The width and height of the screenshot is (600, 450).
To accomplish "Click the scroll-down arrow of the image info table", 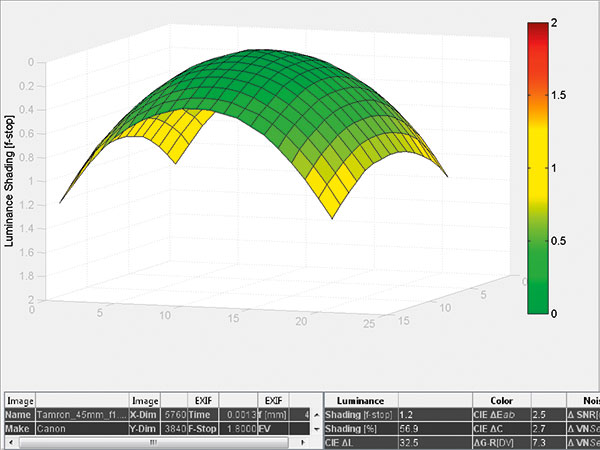I will [x=316, y=429].
